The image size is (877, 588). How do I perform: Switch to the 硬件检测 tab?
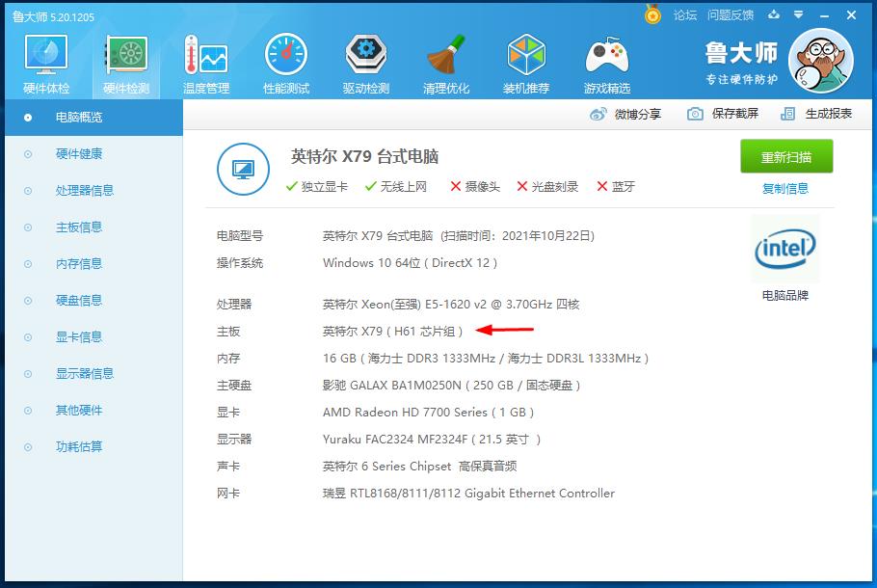point(125,62)
